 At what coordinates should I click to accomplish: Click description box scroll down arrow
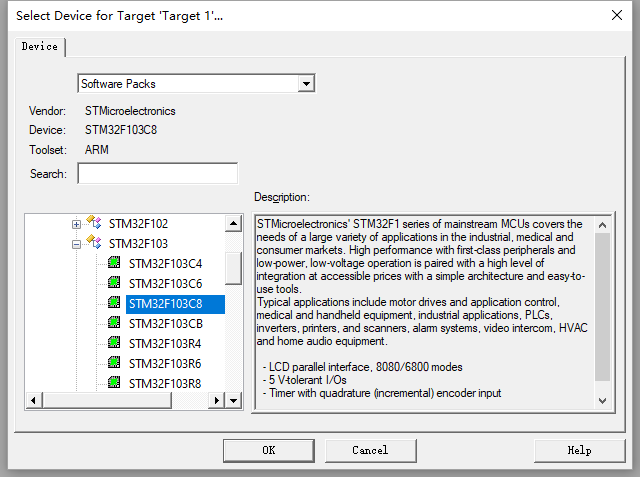(x=602, y=401)
